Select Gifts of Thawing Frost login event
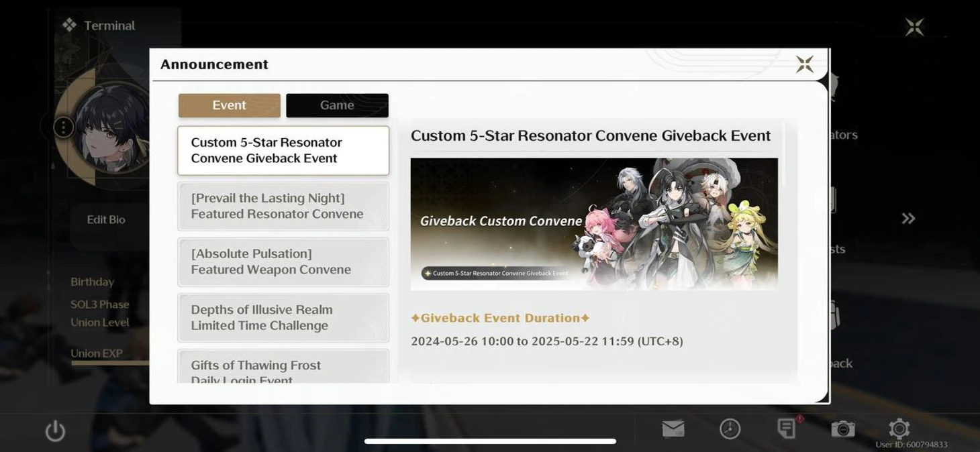980x452 pixels. [283, 368]
